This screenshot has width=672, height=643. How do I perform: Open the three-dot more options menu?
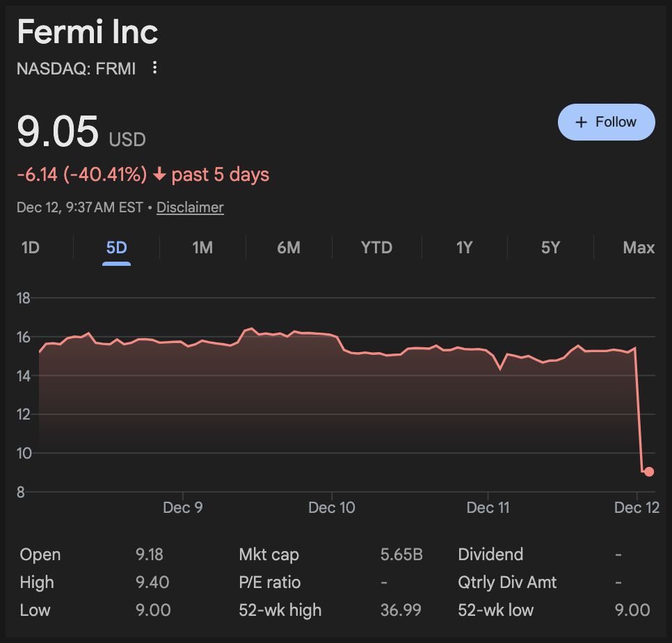pos(155,68)
